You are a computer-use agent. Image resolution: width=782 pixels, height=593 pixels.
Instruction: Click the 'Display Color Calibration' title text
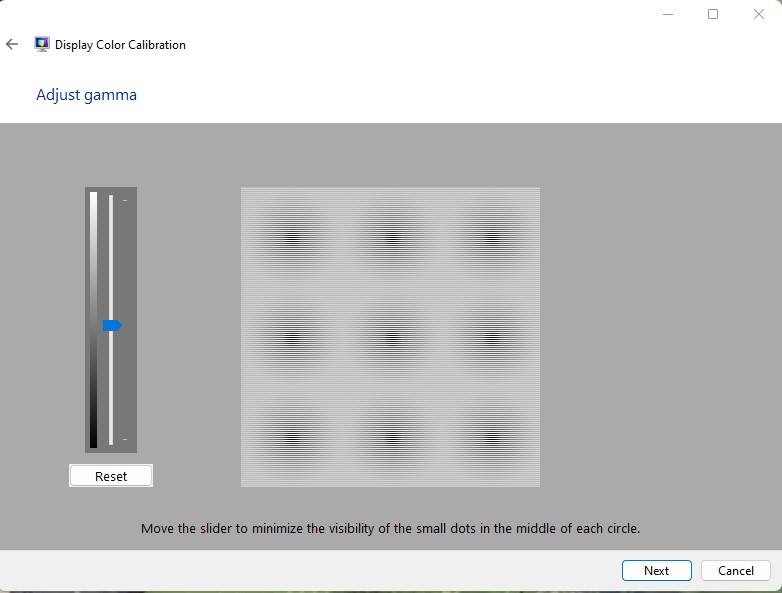120,45
